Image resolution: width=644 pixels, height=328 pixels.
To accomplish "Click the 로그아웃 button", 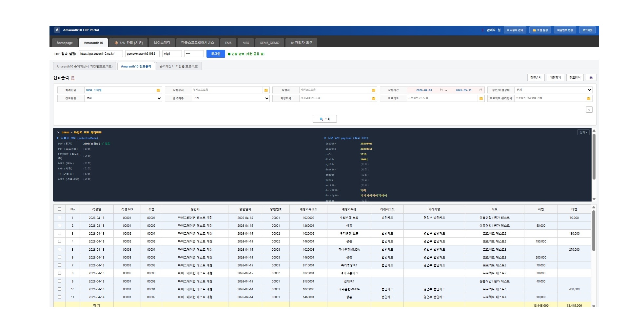I will (x=587, y=30).
